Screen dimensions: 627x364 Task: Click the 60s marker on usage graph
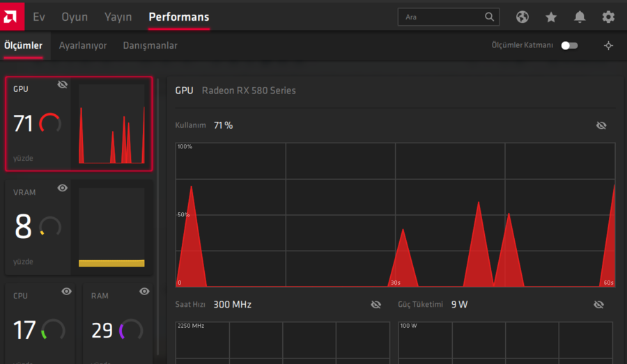click(608, 283)
